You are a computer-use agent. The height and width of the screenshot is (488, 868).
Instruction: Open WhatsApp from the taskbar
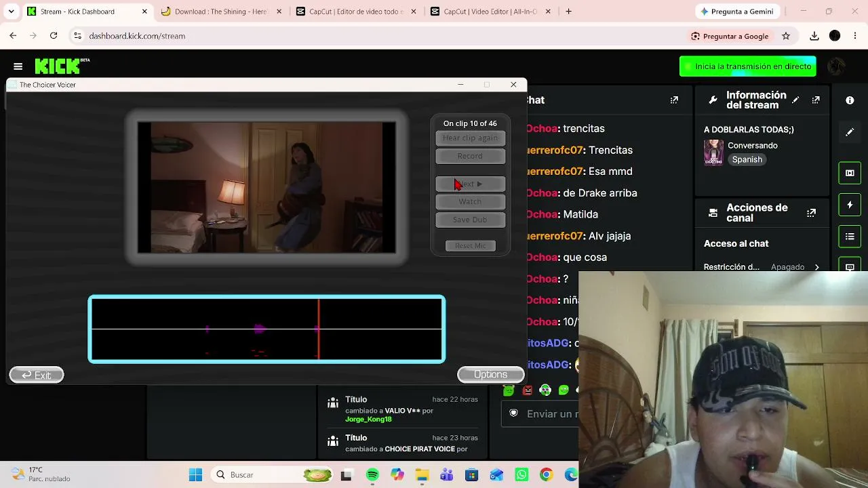click(521, 475)
